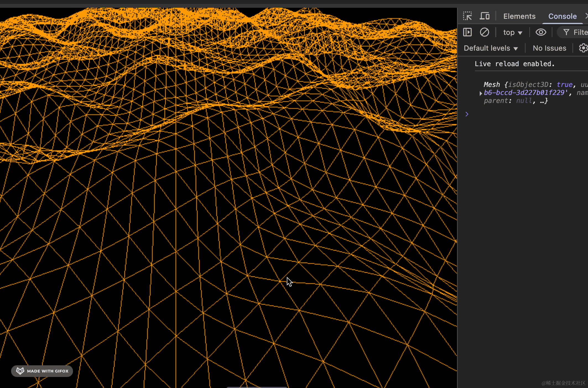Click the 'Live reload enabled.' log message

[x=514, y=64]
